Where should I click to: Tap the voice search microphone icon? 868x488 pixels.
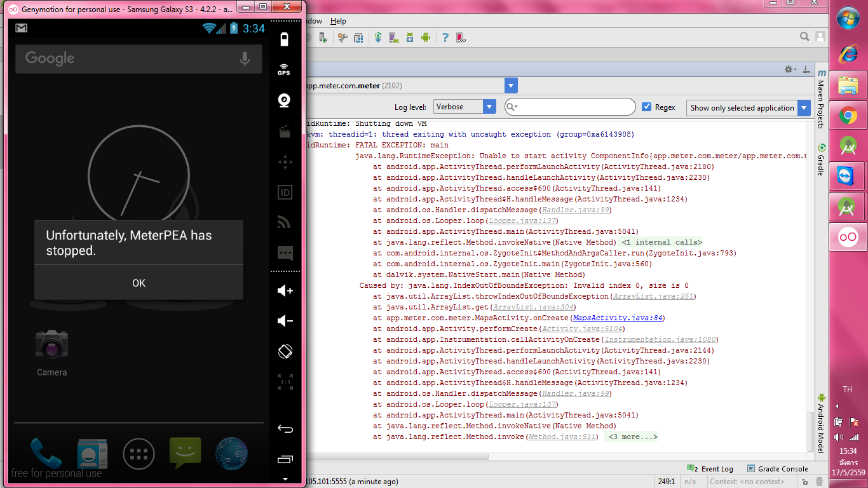(244, 58)
